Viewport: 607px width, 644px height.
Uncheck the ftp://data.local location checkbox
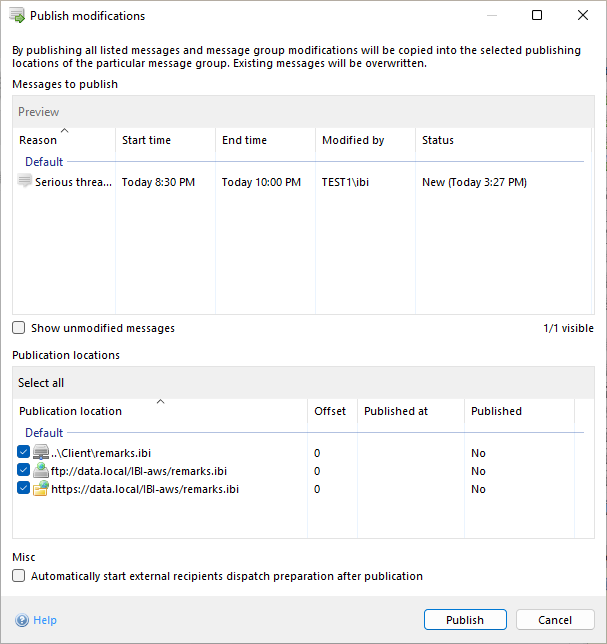pyautogui.click(x=24, y=471)
